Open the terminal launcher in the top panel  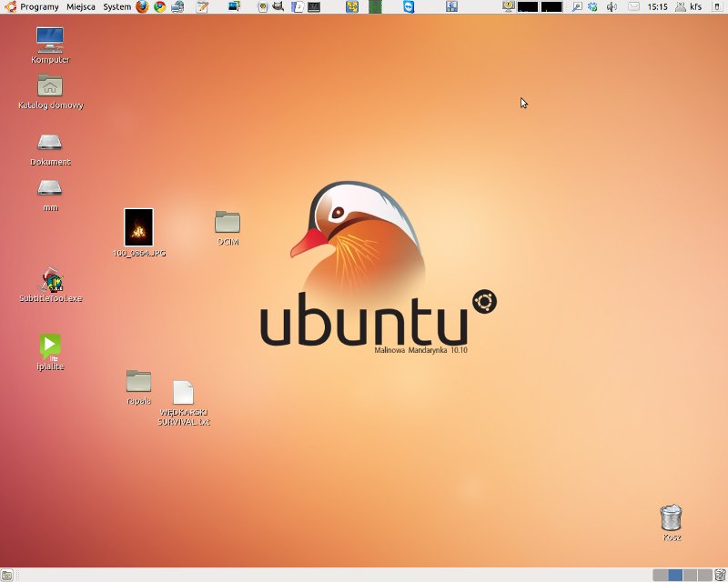(314, 7)
